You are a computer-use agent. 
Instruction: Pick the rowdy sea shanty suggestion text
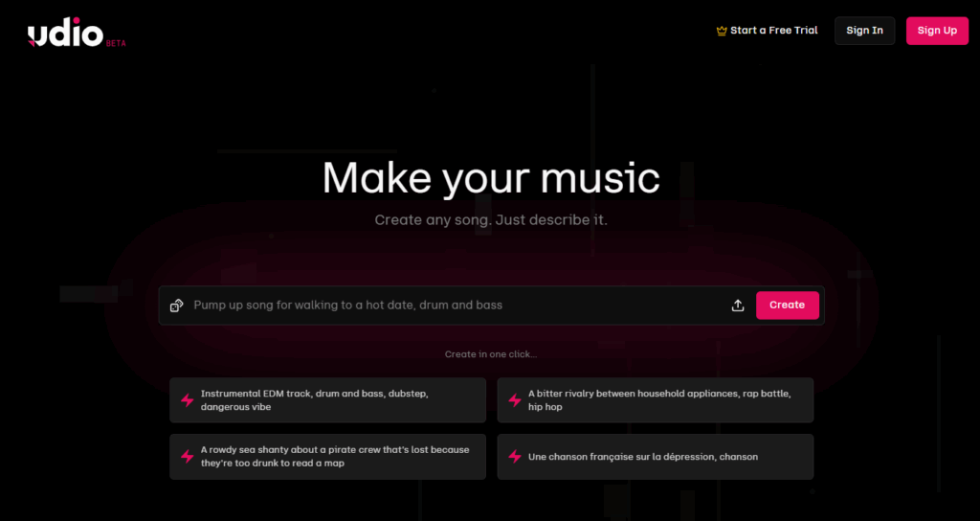point(335,457)
